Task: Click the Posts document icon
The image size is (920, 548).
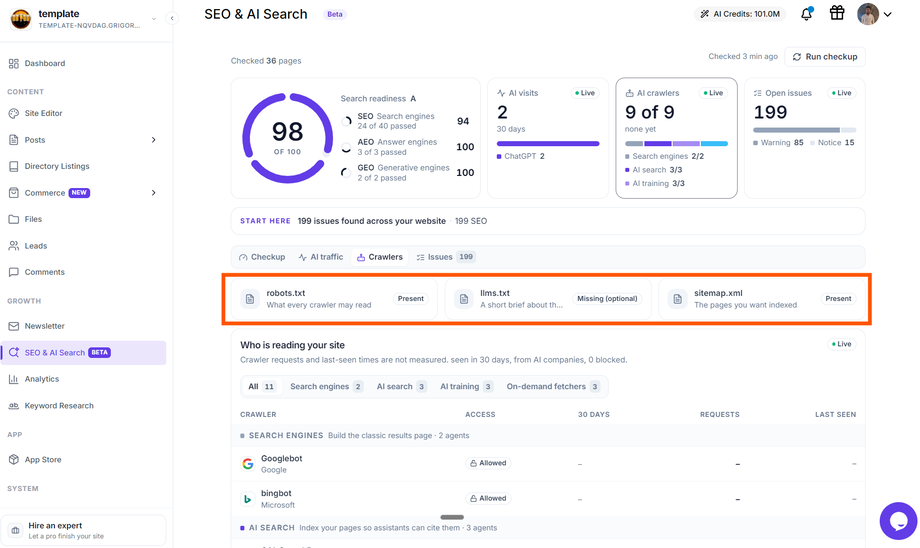Action: click(x=13, y=140)
